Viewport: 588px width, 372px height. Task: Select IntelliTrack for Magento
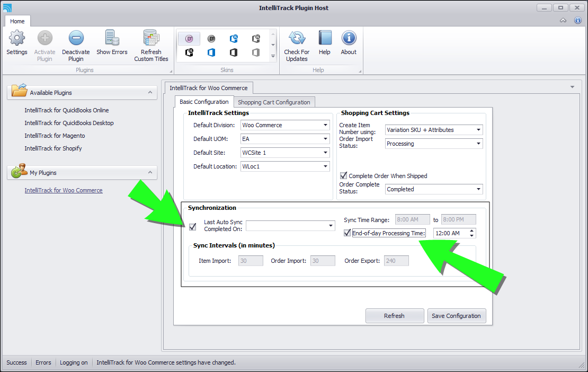55,136
